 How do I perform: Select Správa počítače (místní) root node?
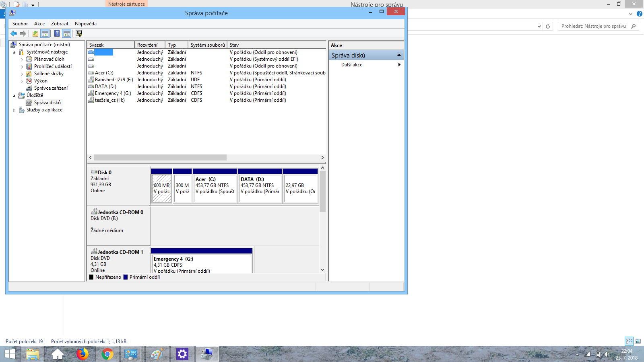click(44, 45)
